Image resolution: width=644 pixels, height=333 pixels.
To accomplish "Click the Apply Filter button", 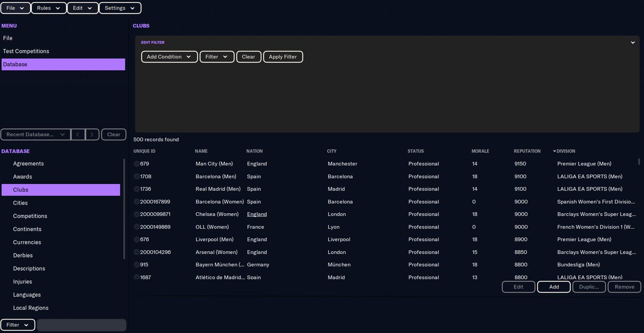I will click(x=283, y=56).
